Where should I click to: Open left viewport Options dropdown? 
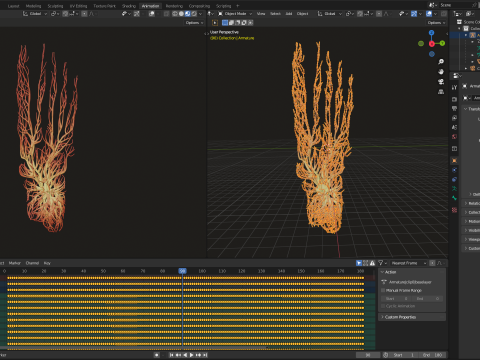click(x=194, y=23)
